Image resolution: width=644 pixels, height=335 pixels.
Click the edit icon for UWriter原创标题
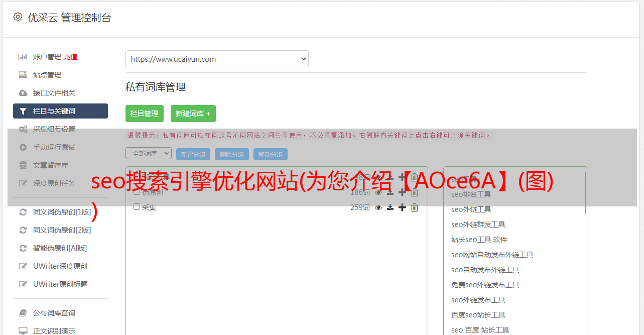(23, 284)
